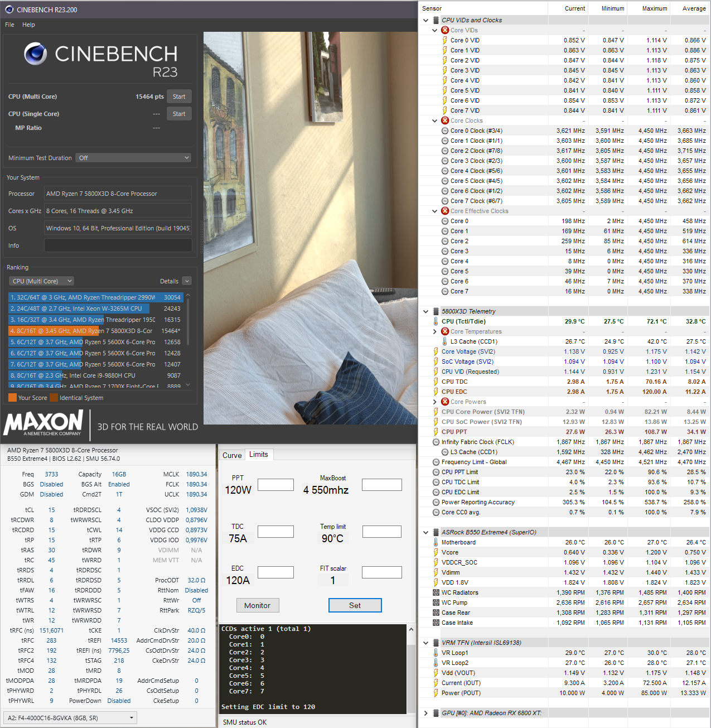Click the FIT scalar input field
This screenshot has height=728, width=711.
coord(382,572)
